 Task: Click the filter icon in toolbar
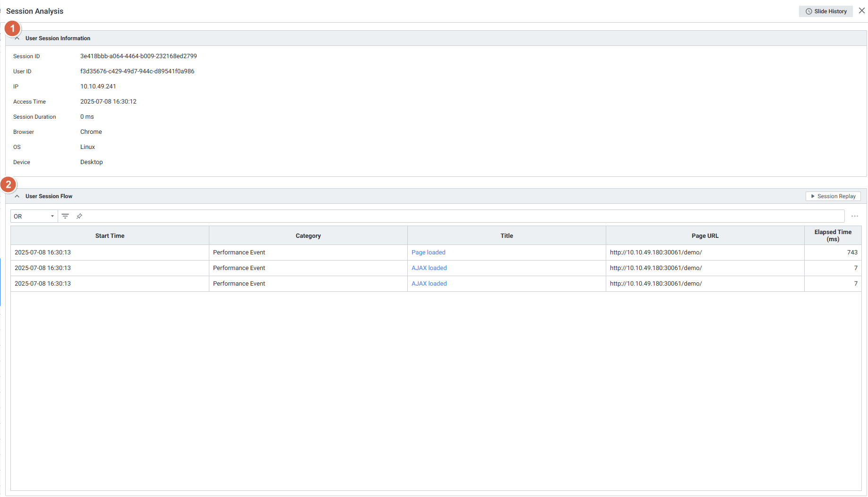click(x=65, y=216)
